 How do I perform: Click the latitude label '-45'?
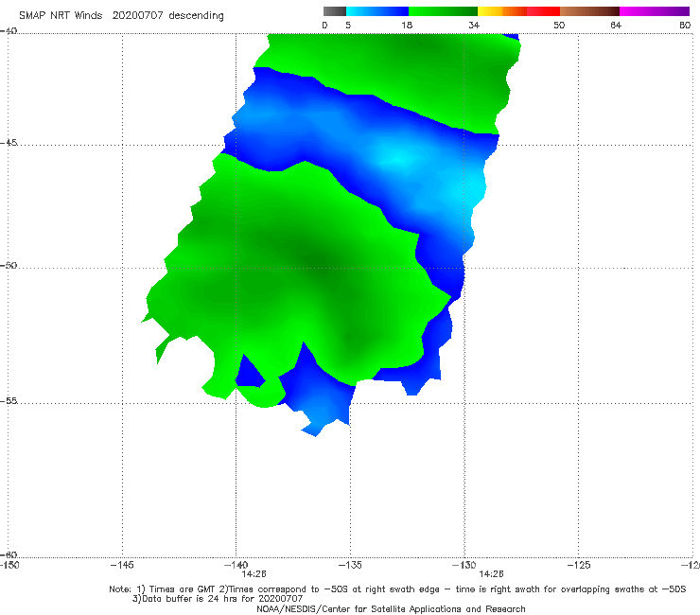9,143
